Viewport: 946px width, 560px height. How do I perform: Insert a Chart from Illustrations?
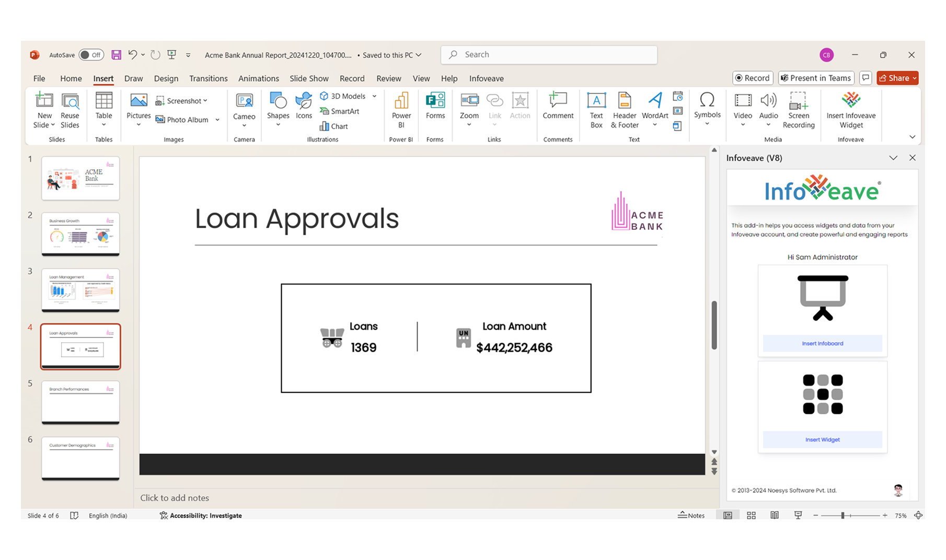(333, 126)
